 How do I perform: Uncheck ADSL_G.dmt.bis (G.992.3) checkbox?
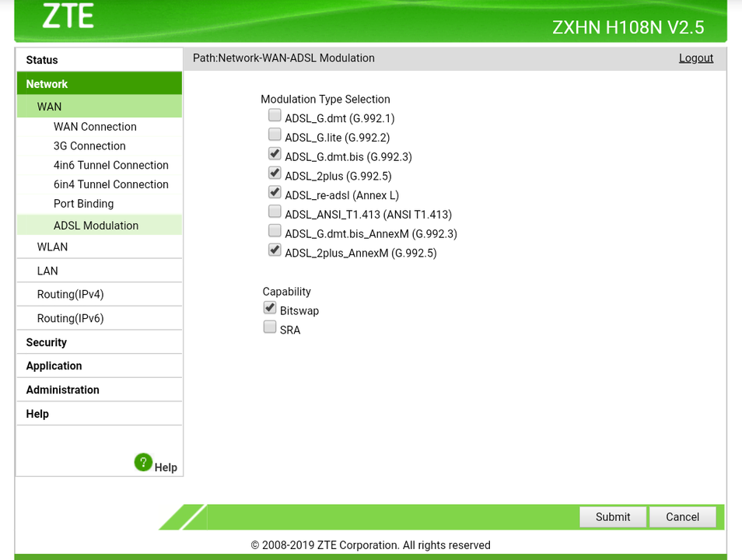pos(275,153)
